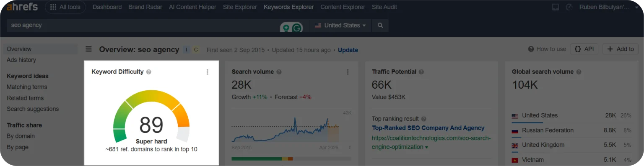Click the 'Super hard' label
Screen dimensions: 644x166
[151, 141]
